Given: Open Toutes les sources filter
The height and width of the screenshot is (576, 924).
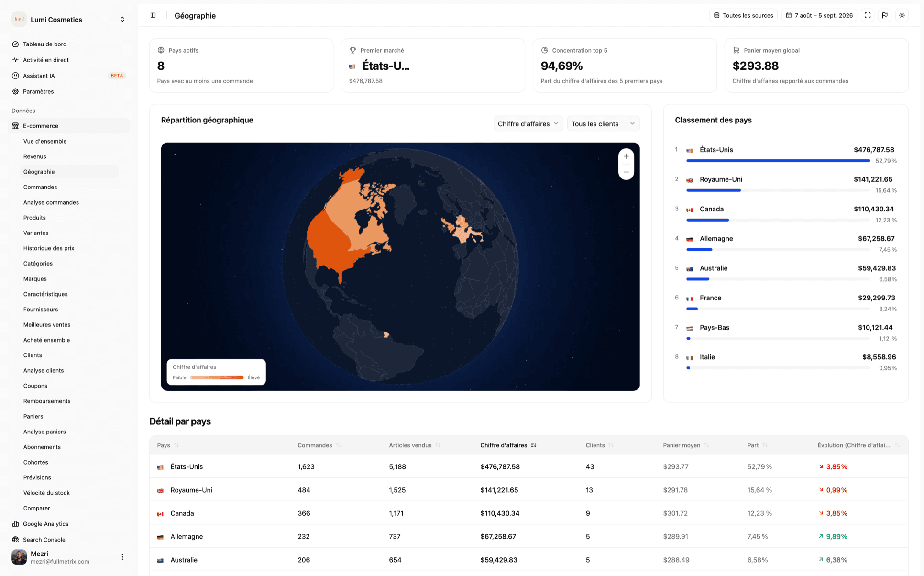Looking at the screenshot, I should [743, 15].
